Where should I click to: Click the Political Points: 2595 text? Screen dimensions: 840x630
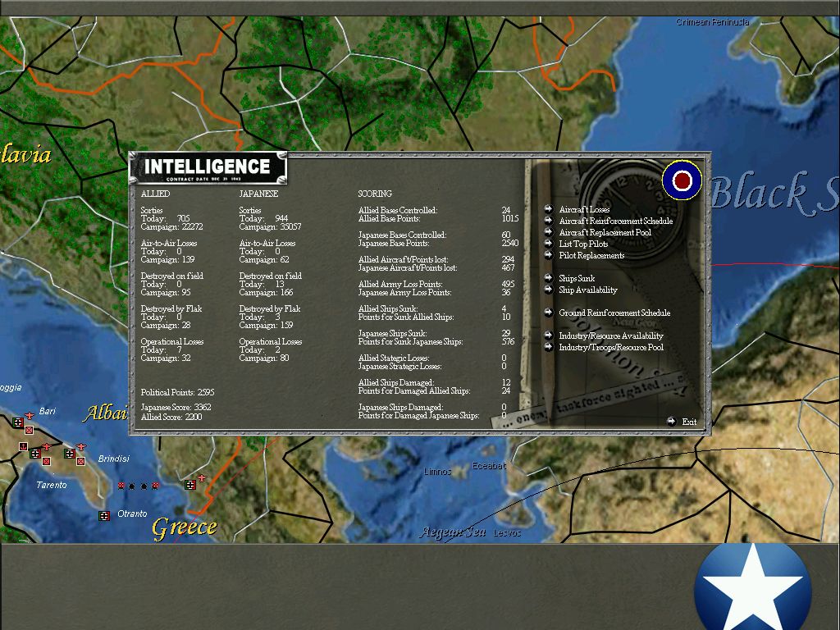click(x=177, y=392)
